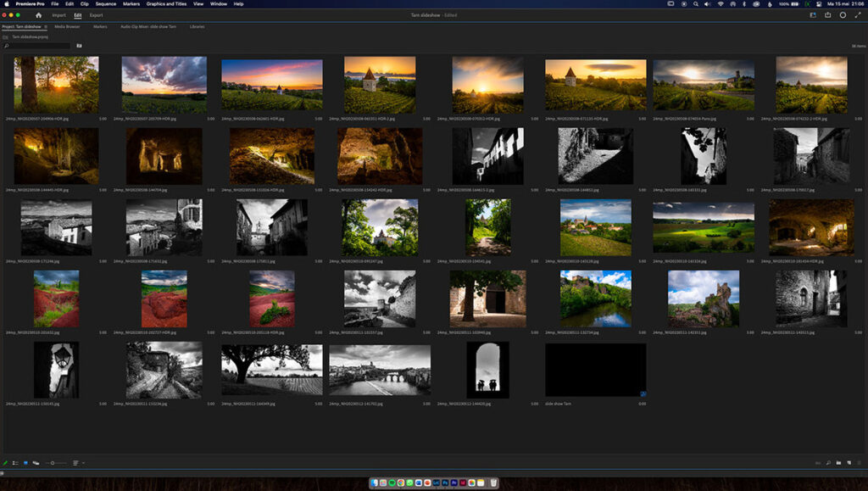Adjust the thumbnail size zoom slider
This screenshot has width=868, height=491.
tap(53, 462)
